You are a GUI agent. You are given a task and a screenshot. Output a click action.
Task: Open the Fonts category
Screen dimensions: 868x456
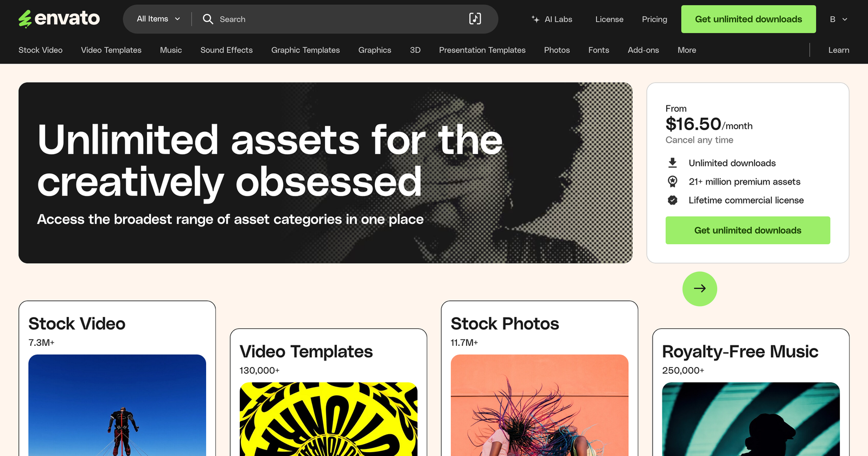[599, 50]
